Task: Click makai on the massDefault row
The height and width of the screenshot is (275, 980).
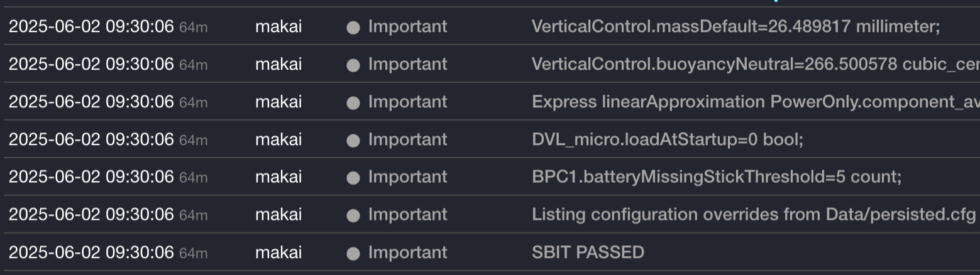Action: coord(278,26)
